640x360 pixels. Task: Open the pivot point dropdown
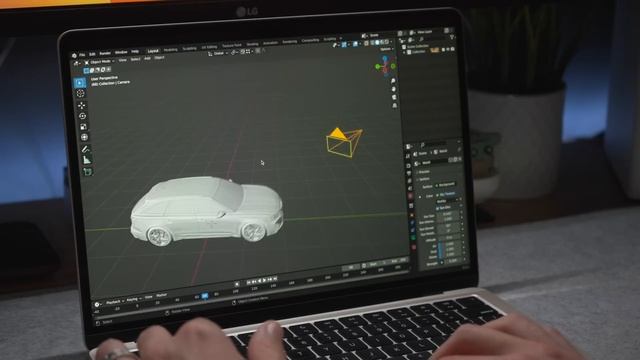(234, 53)
